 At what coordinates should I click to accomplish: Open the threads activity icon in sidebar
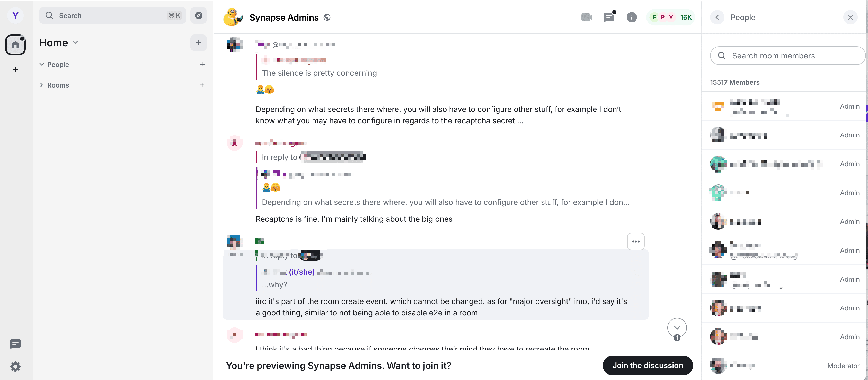click(15, 344)
